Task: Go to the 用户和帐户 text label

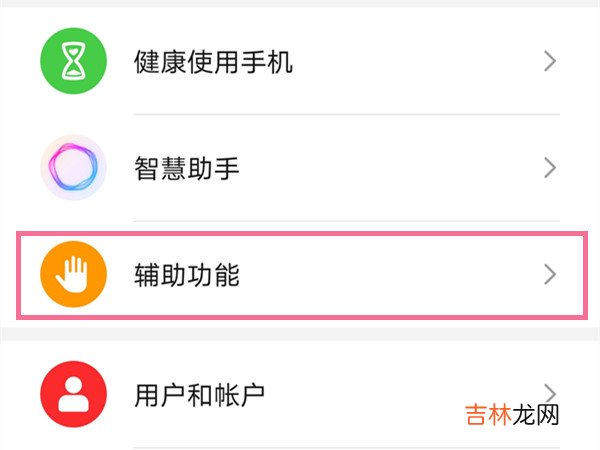Action: click(x=199, y=393)
